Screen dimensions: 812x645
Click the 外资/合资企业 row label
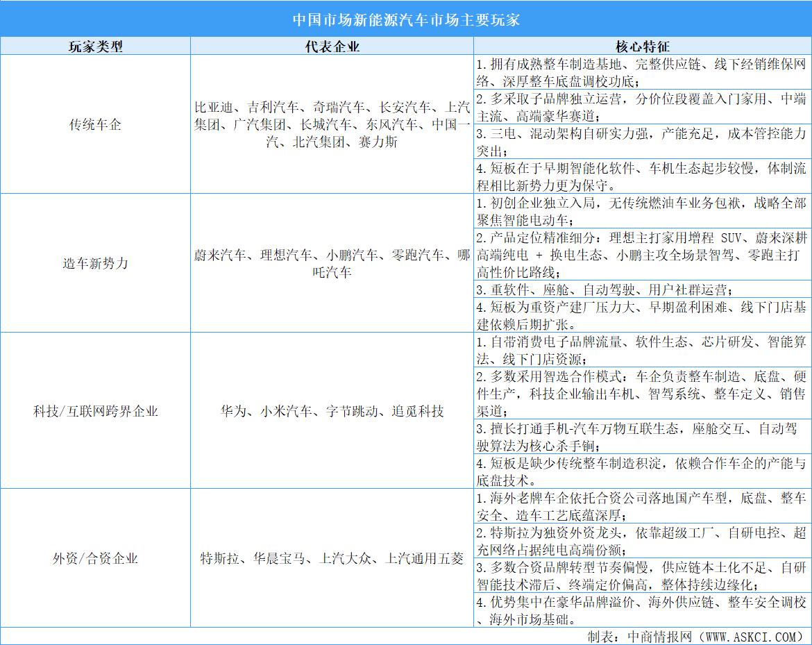95,558
